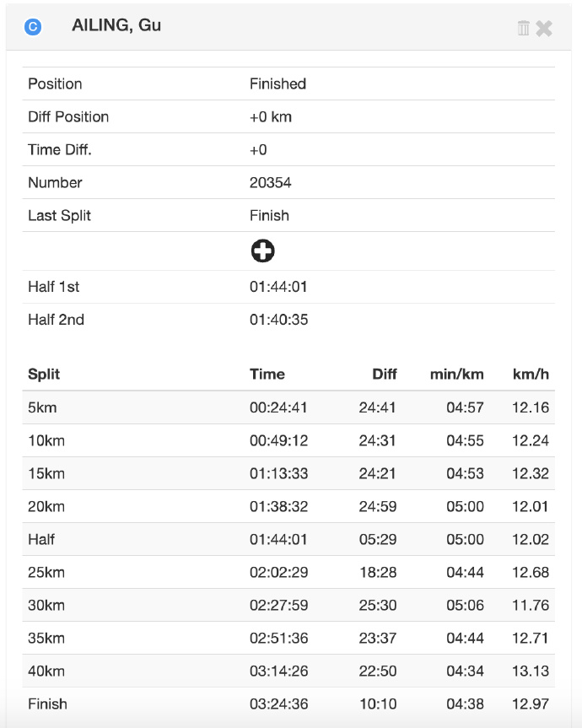Select the 10km split row
The height and width of the screenshot is (728, 582).
(x=288, y=440)
